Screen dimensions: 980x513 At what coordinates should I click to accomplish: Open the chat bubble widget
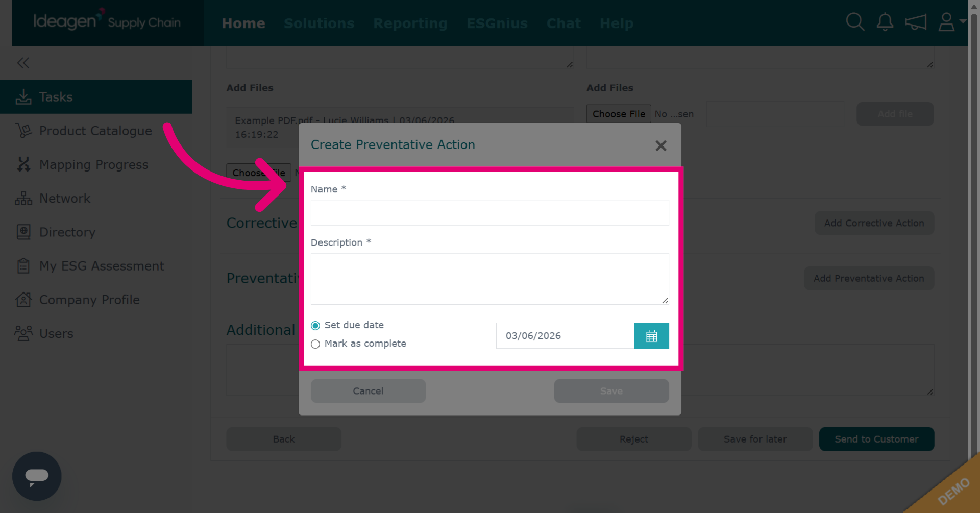[37, 476]
